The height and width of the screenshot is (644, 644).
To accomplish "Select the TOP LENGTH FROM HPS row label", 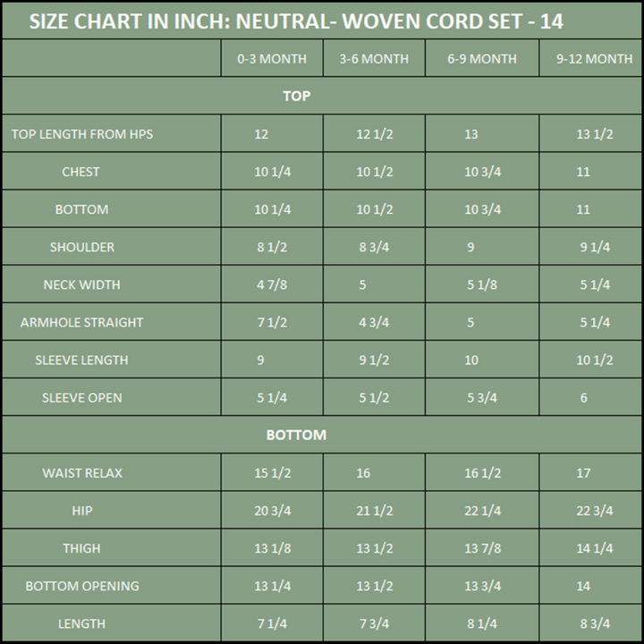I will [x=82, y=134].
